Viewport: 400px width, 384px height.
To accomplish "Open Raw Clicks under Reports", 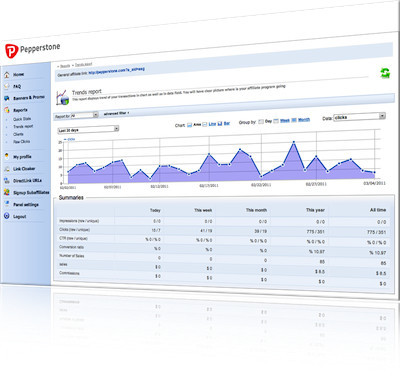I will pos(21,142).
